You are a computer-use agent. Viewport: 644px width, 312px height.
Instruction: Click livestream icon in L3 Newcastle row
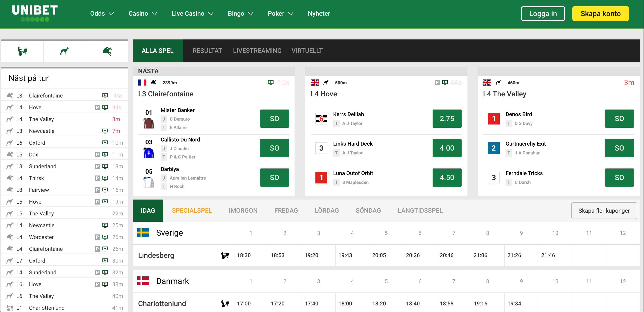105,131
